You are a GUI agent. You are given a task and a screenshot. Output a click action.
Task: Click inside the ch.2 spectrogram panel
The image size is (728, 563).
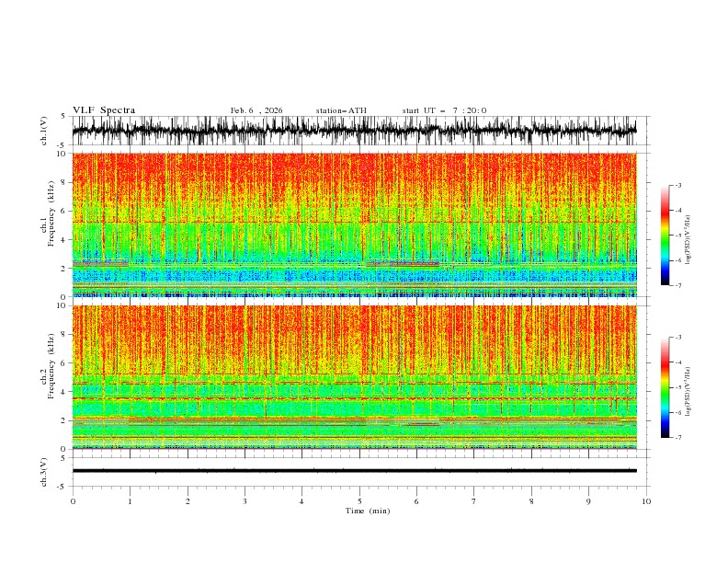tap(354, 377)
